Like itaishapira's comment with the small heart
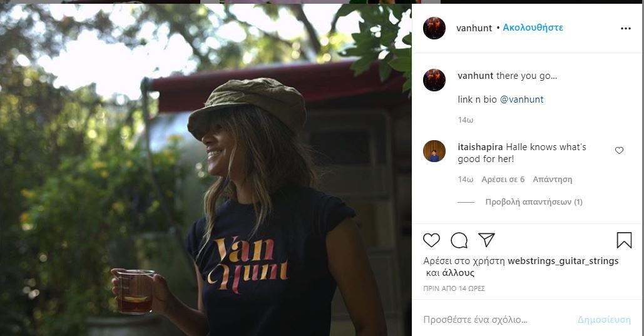 click(619, 151)
